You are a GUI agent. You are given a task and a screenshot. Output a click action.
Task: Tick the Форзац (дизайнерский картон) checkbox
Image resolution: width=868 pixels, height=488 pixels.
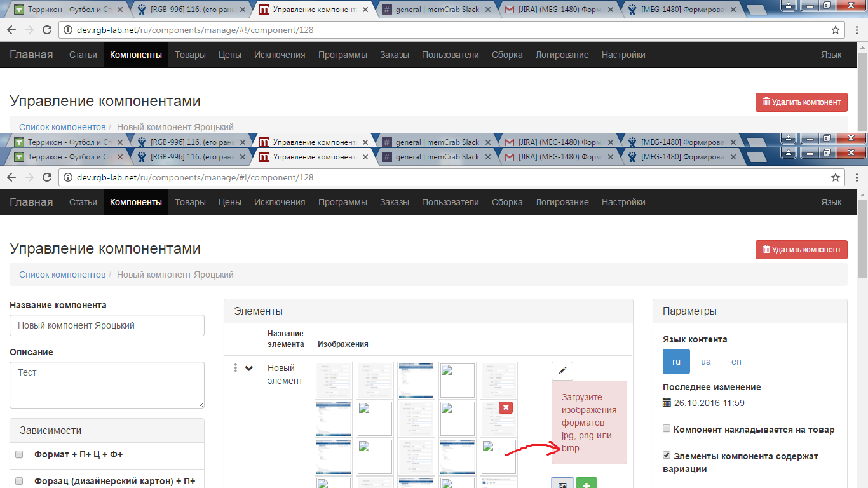(x=19, y=481)
